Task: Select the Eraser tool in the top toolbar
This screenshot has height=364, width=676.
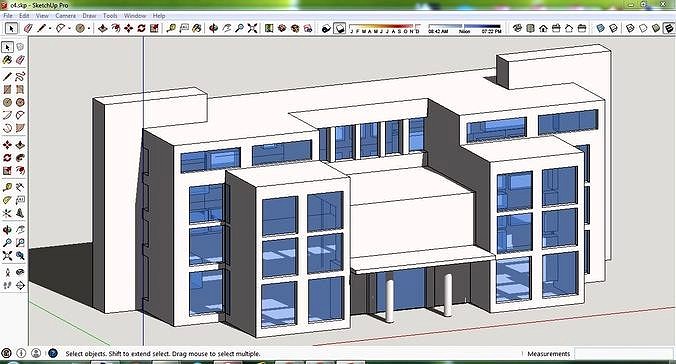Action: 28,28
